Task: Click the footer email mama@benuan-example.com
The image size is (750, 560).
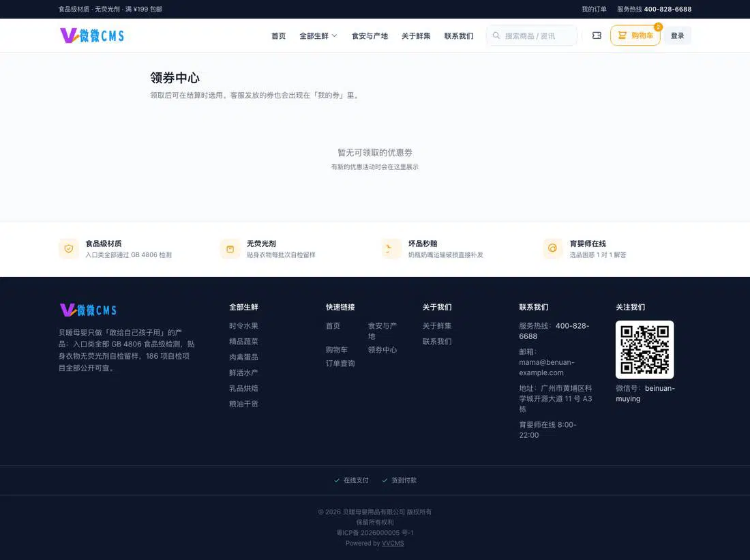Action: coord(547,368)
